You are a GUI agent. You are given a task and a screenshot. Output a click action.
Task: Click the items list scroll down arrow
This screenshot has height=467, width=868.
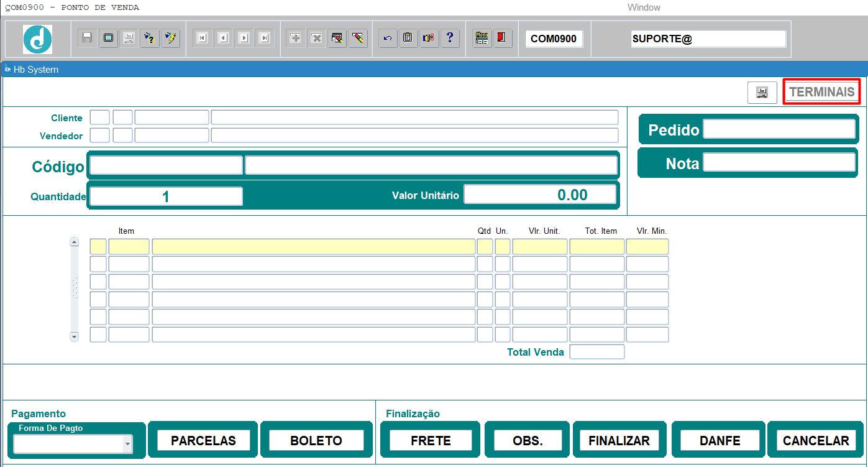point(75,336)
